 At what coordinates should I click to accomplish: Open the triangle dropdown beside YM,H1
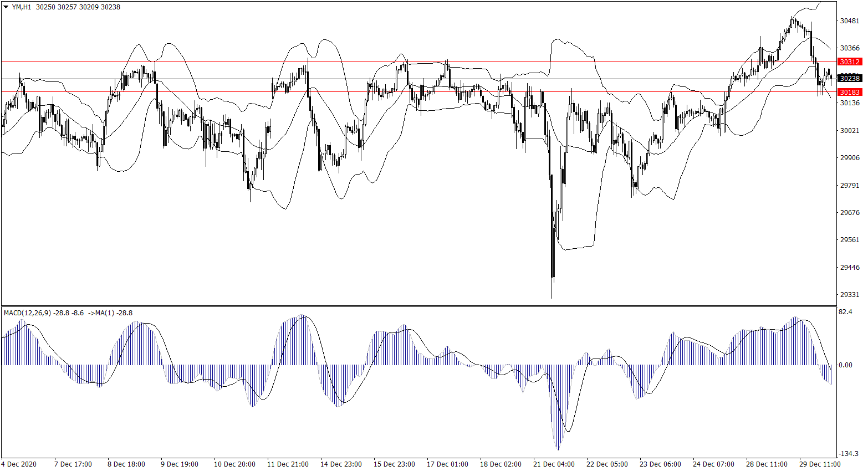coord(6,7)
